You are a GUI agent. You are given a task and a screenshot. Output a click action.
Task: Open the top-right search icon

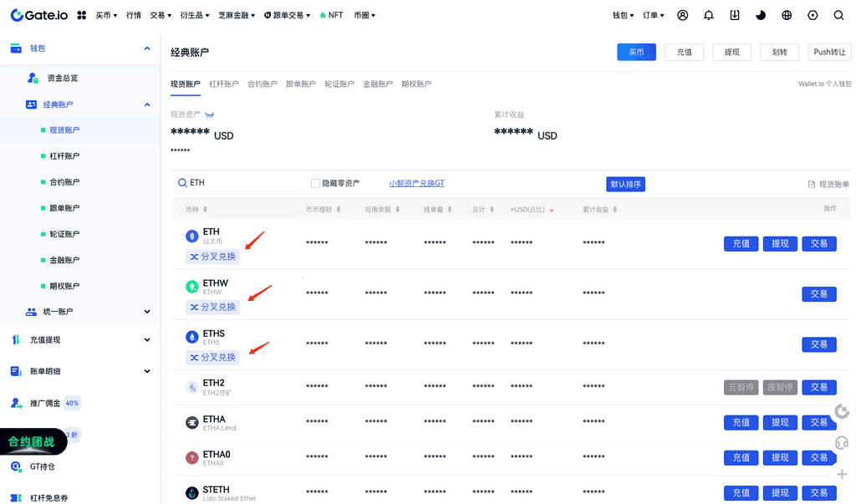(839, 15)
